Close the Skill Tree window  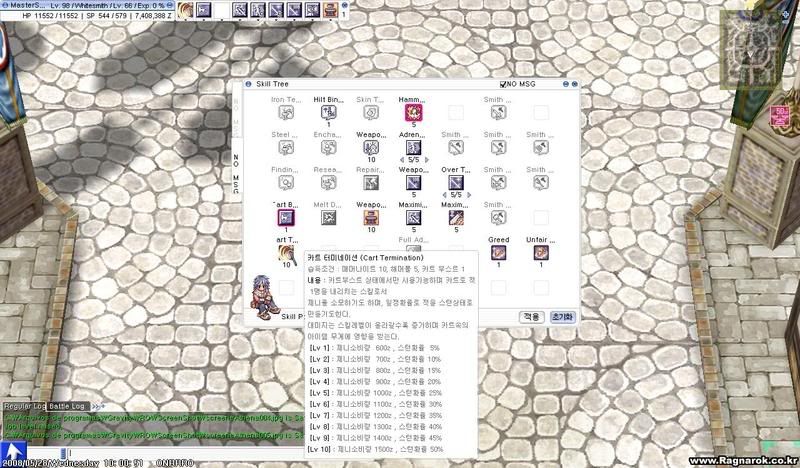click(574, 84)
